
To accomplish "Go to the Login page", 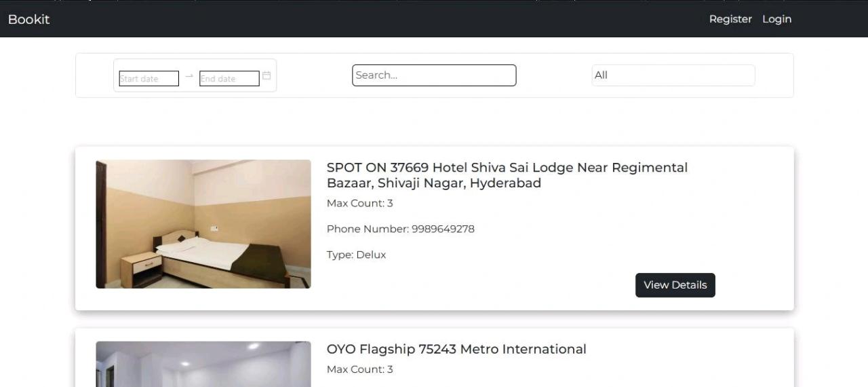I will [776, 19].
